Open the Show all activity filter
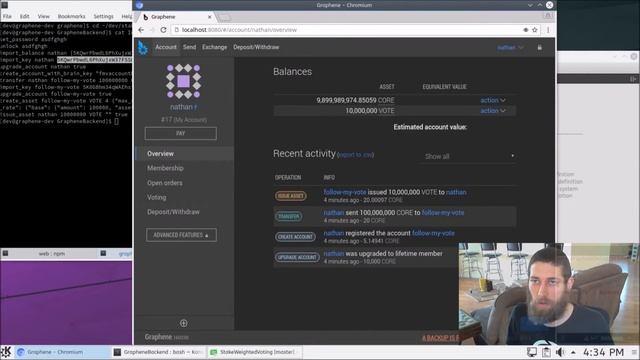640x360 pixels. pyautogui.click(x=469, y=156)
